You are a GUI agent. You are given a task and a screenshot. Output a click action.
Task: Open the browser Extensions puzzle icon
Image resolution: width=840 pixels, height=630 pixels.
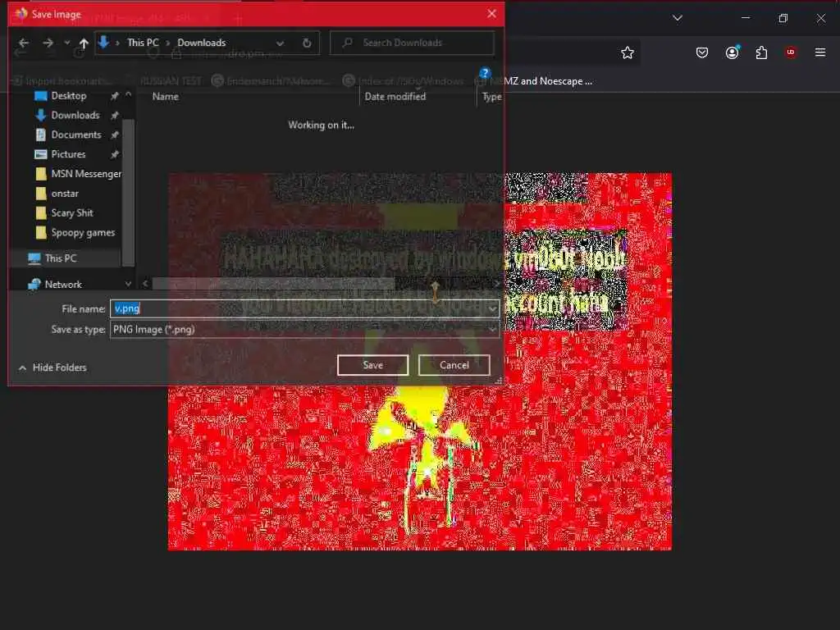click(761, 52)
